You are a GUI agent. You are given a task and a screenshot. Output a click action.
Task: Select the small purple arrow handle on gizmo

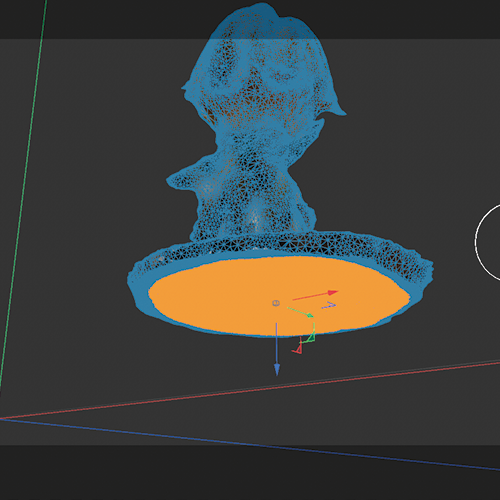point(329,305)
